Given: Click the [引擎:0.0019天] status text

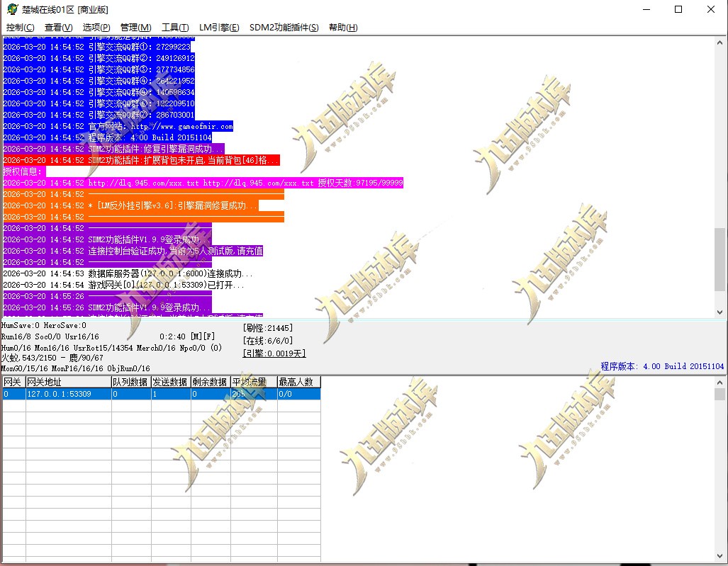Looking at the screenshot, I should (x=274, y=353).
